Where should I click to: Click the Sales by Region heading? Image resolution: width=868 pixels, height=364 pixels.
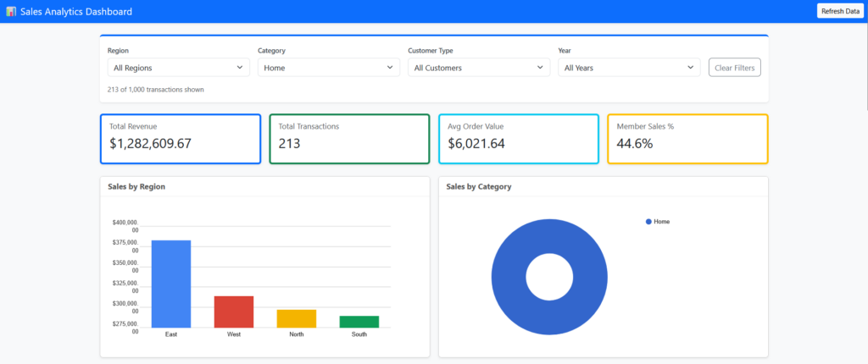(x=136, y=186)
